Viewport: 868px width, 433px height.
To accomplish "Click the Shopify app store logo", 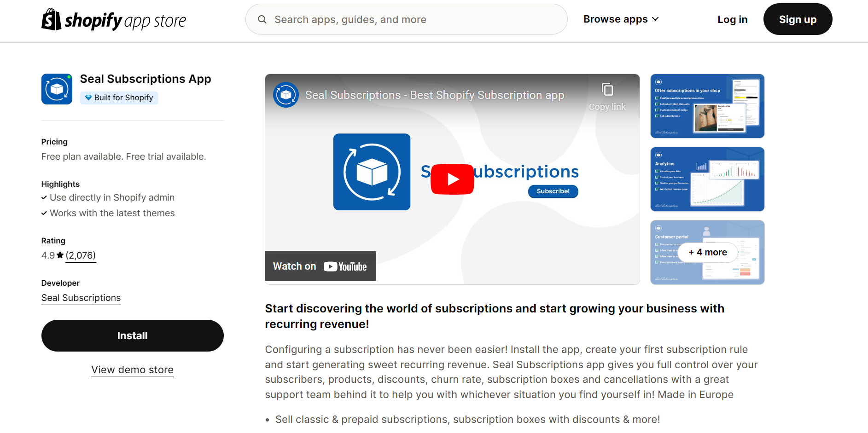I will click(x=114, y=20).
